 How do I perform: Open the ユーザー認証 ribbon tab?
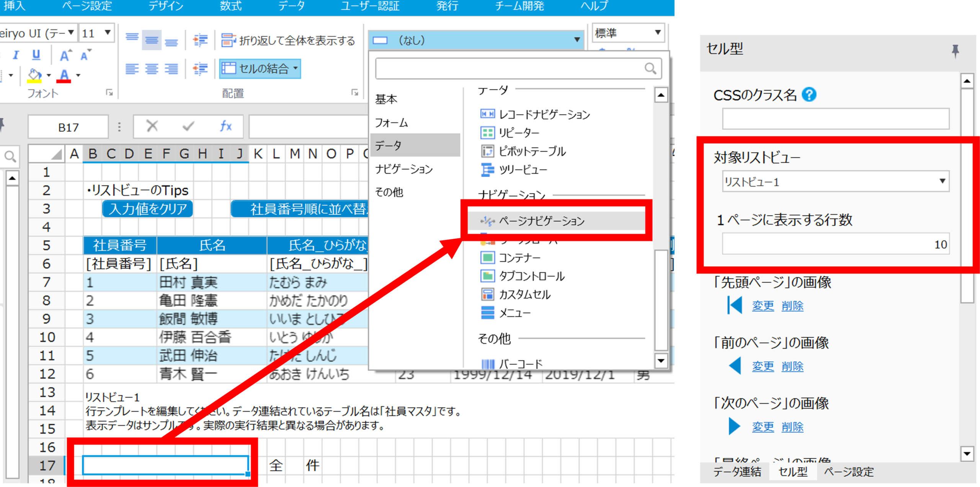[370, 6]
